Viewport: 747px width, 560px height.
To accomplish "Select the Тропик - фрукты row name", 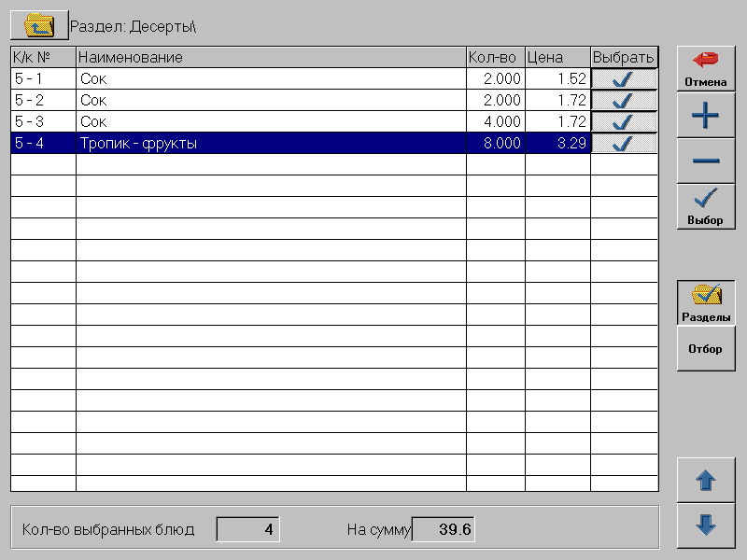I will click(x=271, y=143).
